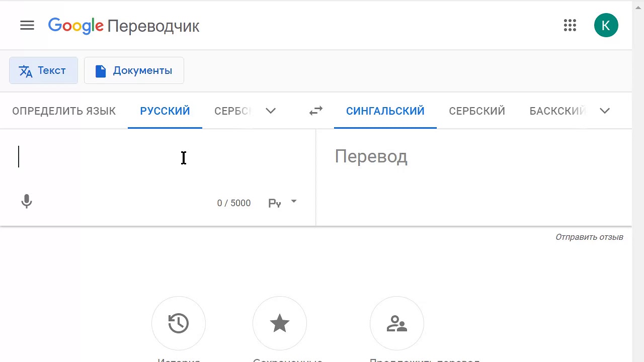Select Определить язык source tab
This screenshot has height=362, width=644.
(x=64, y=111)
